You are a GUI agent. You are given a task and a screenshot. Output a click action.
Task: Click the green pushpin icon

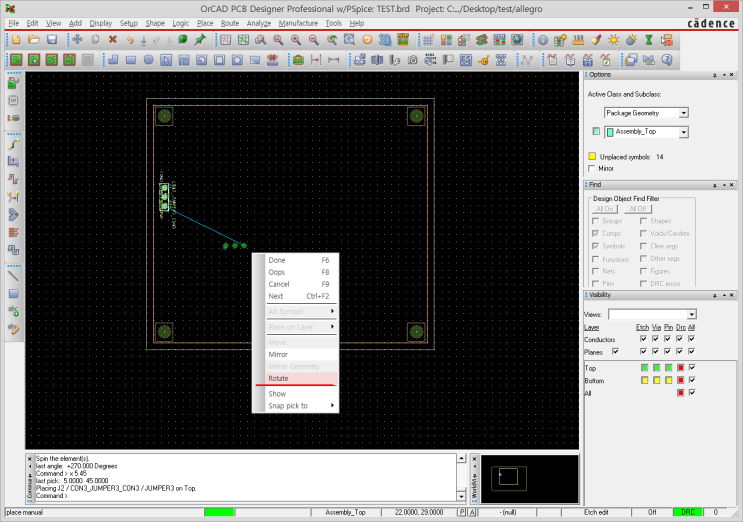[201, 40]
